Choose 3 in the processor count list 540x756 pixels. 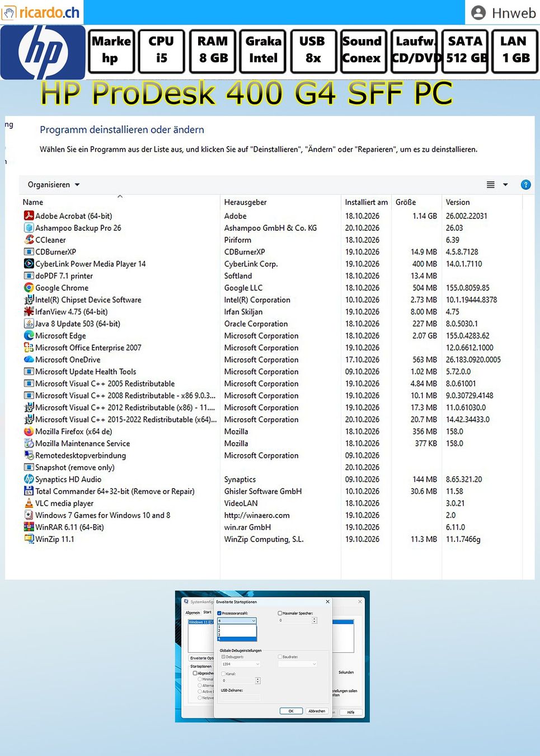click(x=237, y=635)
